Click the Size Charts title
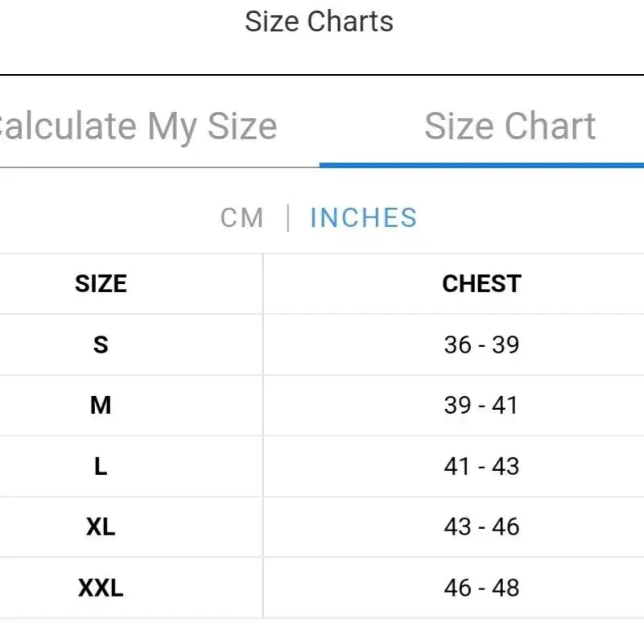The image size is (644, 644). (x=319, y=22)
